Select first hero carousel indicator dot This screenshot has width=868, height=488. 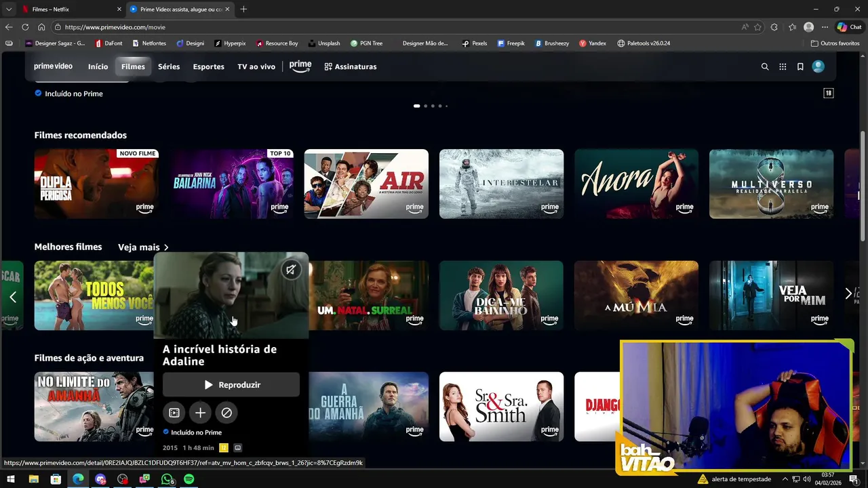pyautogui.click(x=416, y=106)
